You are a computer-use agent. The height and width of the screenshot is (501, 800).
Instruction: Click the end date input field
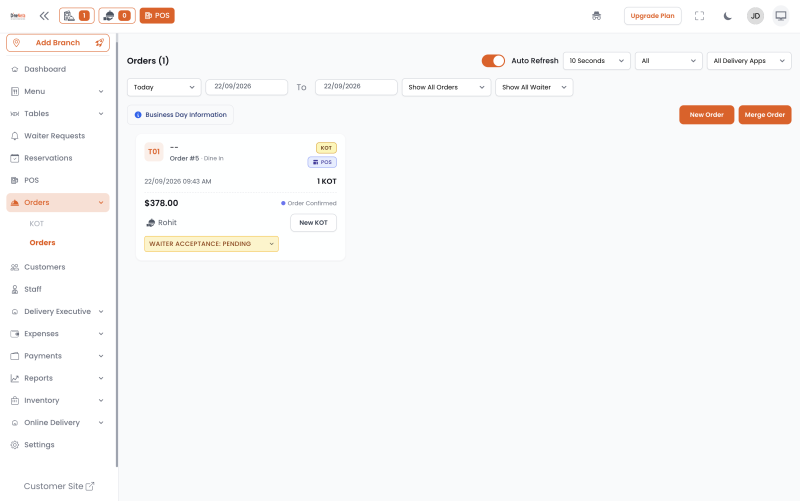[x=356, y=87]
